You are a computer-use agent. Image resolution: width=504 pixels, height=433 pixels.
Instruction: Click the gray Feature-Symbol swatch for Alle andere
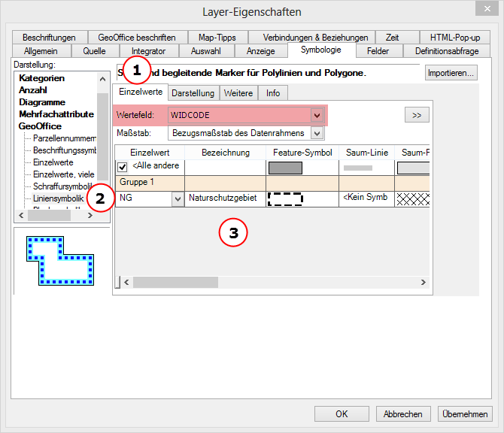coord(285,168)
